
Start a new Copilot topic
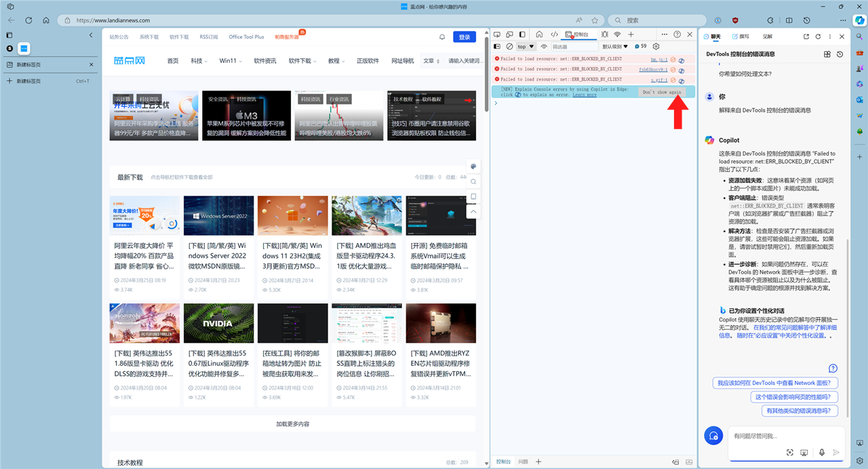tap(713, 436)
